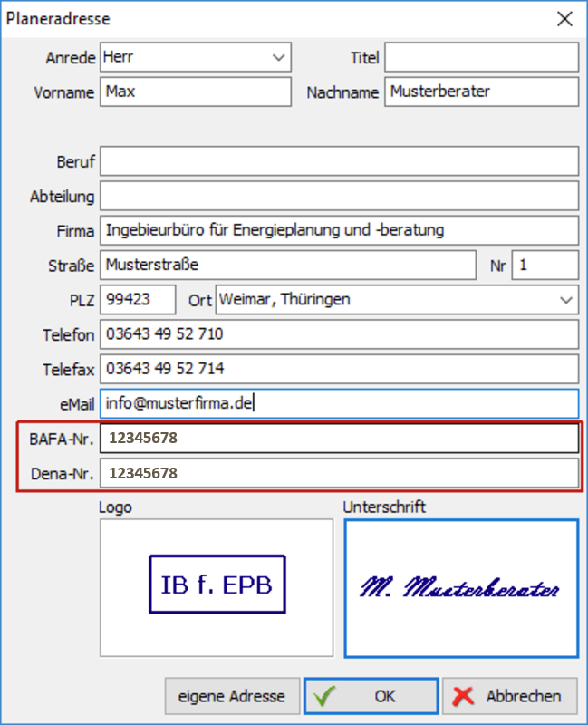Image resolution: width=588 pixels, height=725 pixels.
Task: Click the PLZ field showing 99423
Action: tap(139, 299)
